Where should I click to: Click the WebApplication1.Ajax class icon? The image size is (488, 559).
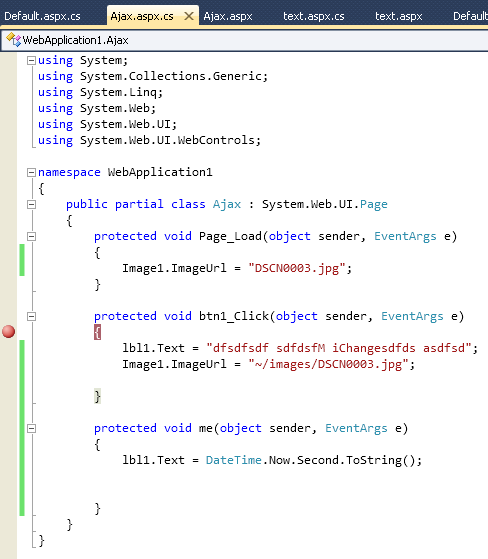[14, 40]
